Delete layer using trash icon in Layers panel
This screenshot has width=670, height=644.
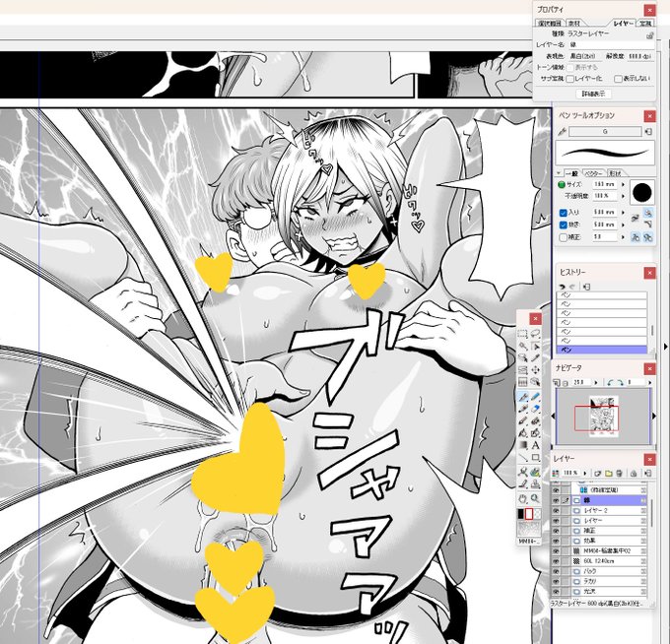[x=619, y=474]
